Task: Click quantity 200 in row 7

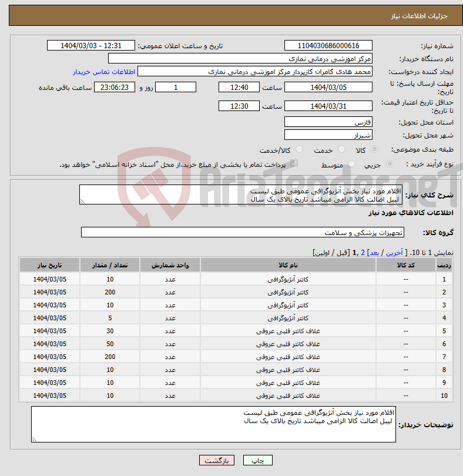Action: pos(110,357)
